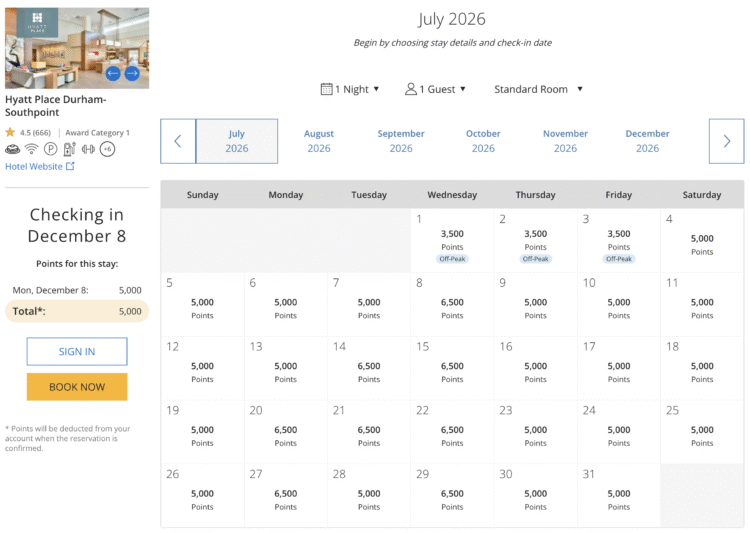Pick July 11 on the calendar
750x533 pixels.
point(702,305)
